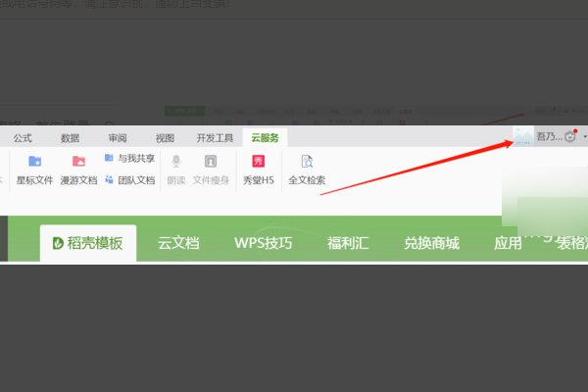The image size is (588, 392).
Task: Click the 朗读 microphone icon
Action: (x=176, y=161)
